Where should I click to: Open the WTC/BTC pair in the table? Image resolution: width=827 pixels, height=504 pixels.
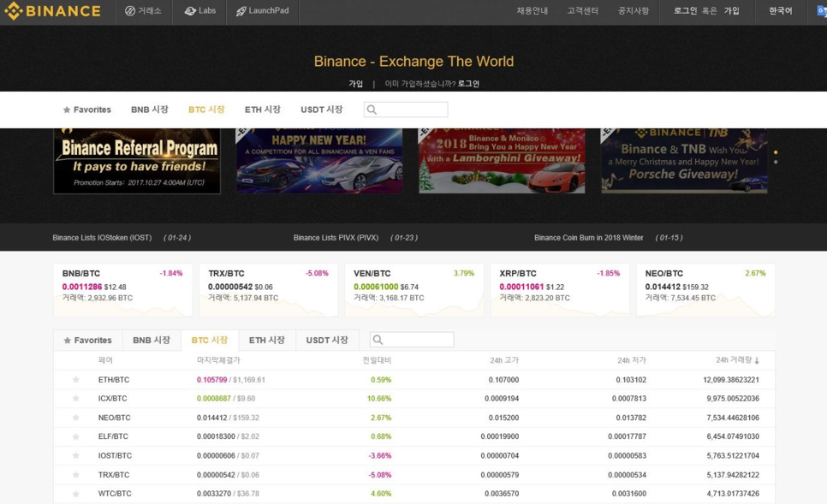click(x=115, y=494)
